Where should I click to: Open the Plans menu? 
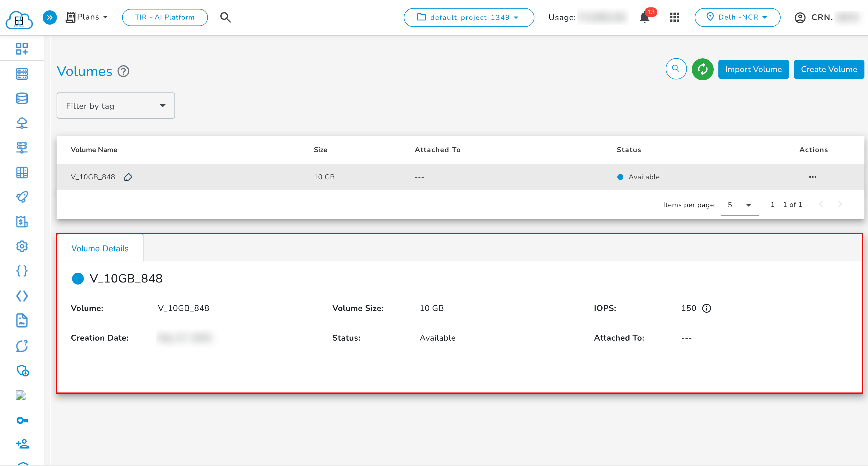point(87,17)
